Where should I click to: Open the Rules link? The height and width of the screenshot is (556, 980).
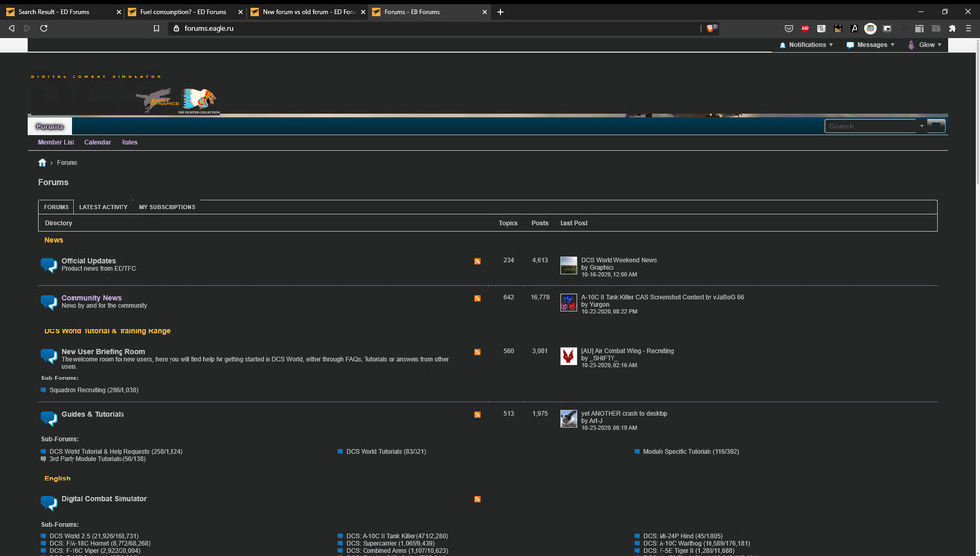(129, 142)
